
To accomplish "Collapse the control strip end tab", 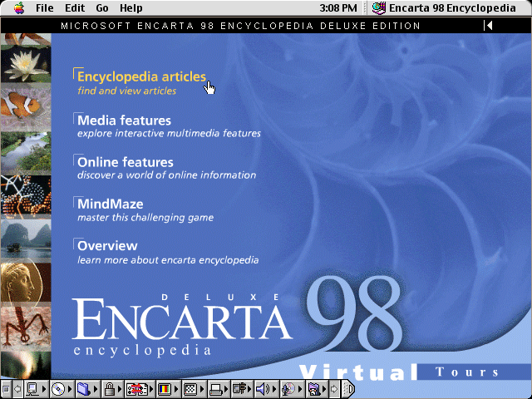I will [x=348, y=389].
